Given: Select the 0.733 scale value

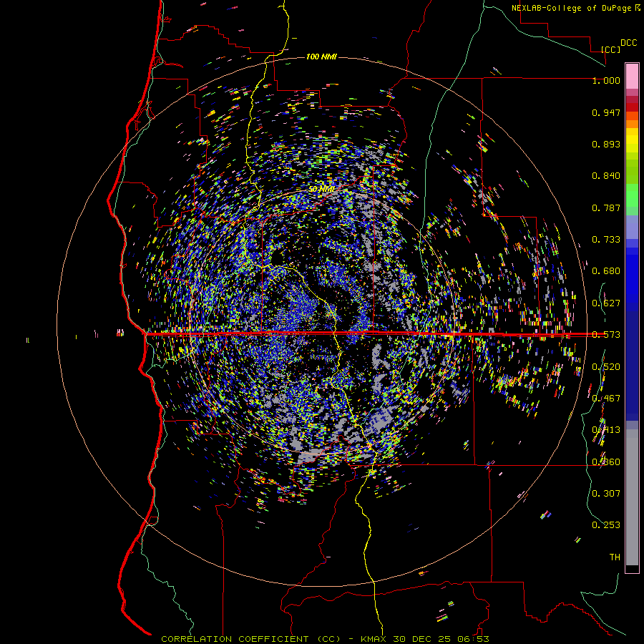Looking at the screenshot, I should pos(606,240).
